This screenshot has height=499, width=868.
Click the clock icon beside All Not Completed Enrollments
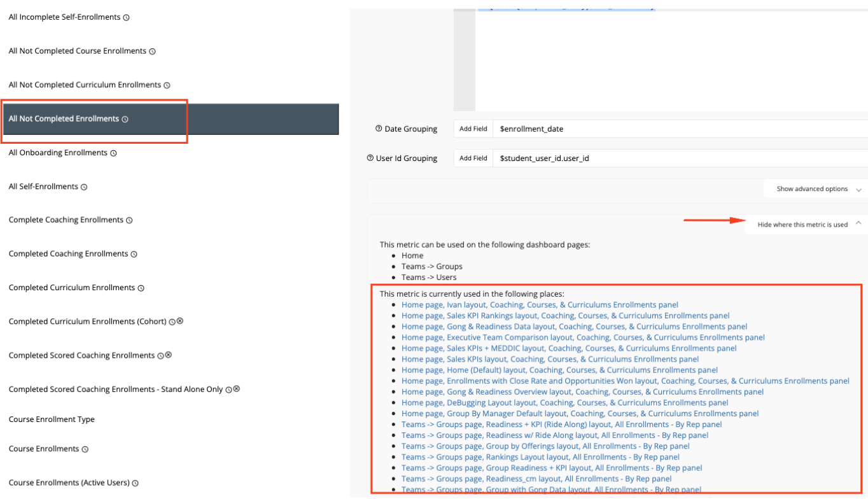click(125, 119)
